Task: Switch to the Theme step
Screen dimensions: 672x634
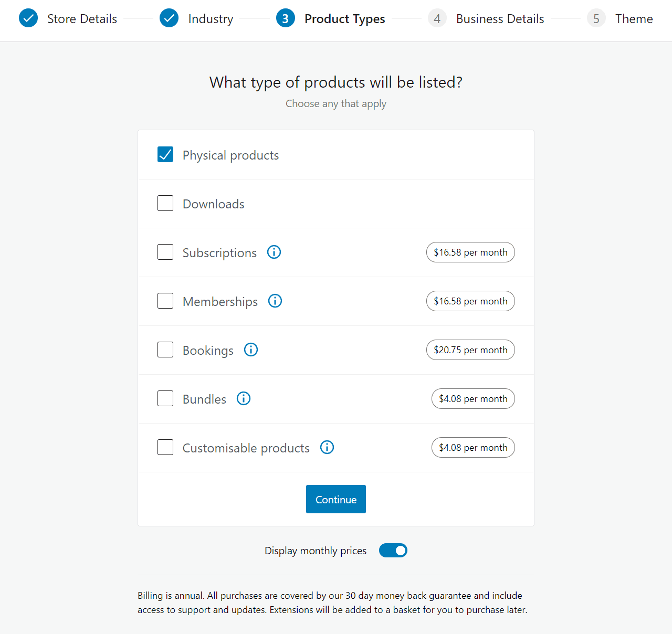Action: (634, 18)
